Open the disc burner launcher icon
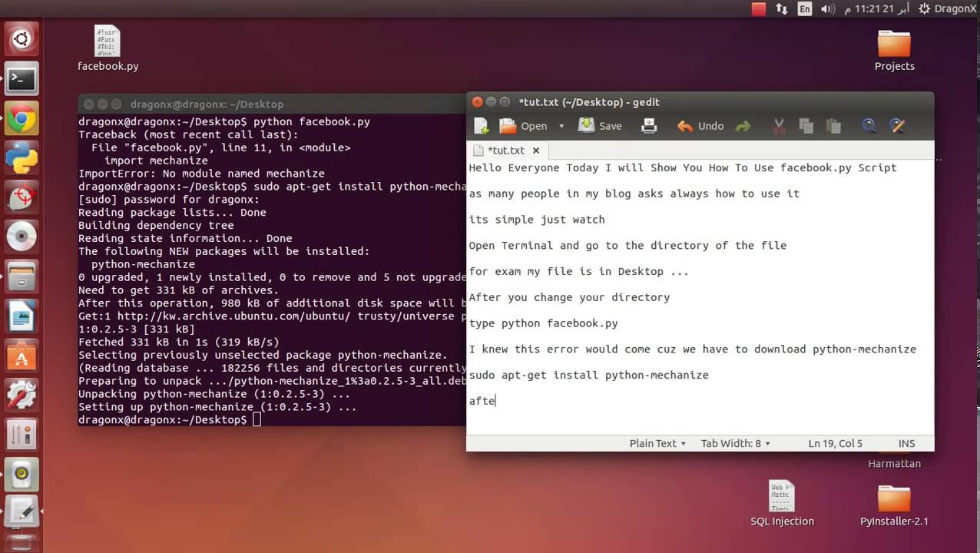The height and width of the screenshot is (553, 980). (22, 237)
